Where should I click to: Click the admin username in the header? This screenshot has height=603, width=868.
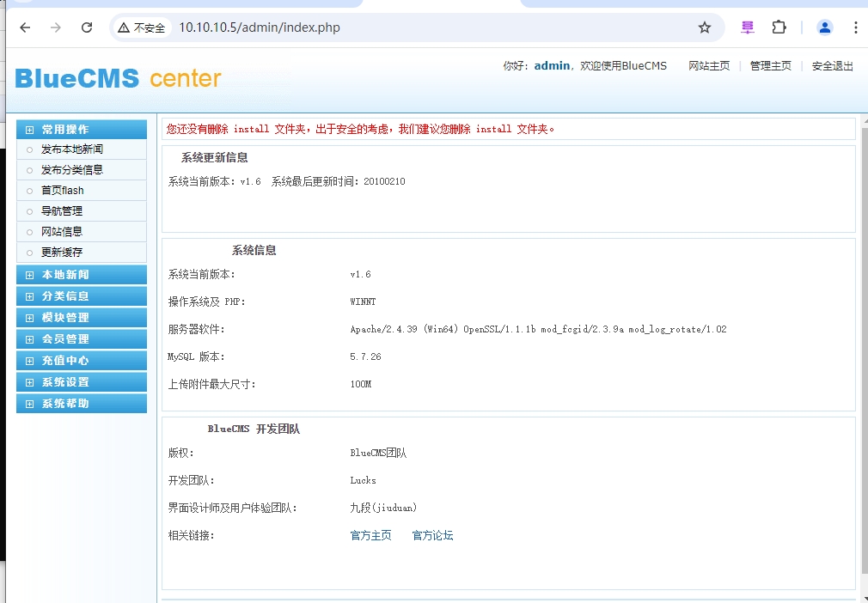tap(552, 66)
